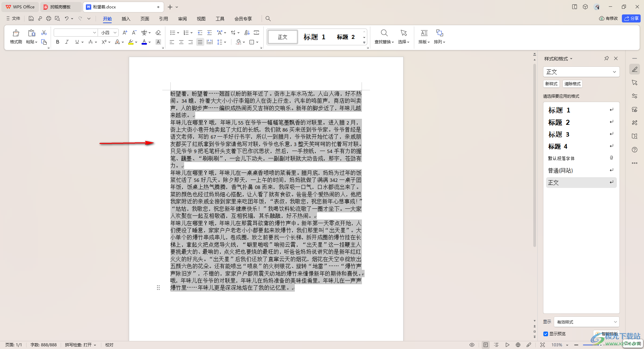
Task: Open the Help question-mark sidebar icon
Action: coord(635,150)
